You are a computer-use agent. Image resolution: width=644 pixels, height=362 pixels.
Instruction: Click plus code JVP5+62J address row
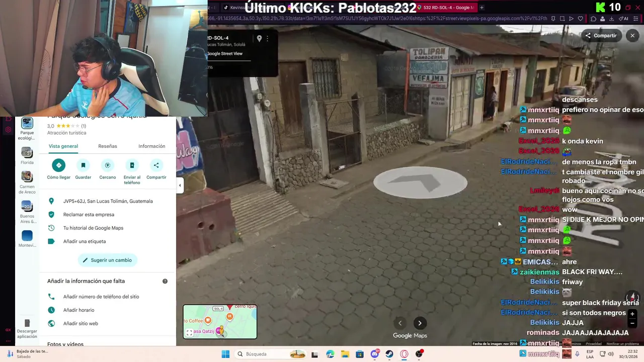point(108,201)
